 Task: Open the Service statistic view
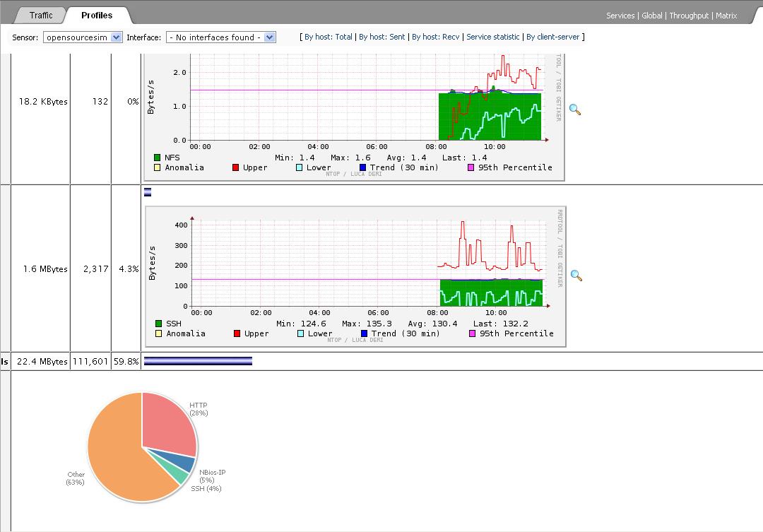pos(493,37)
